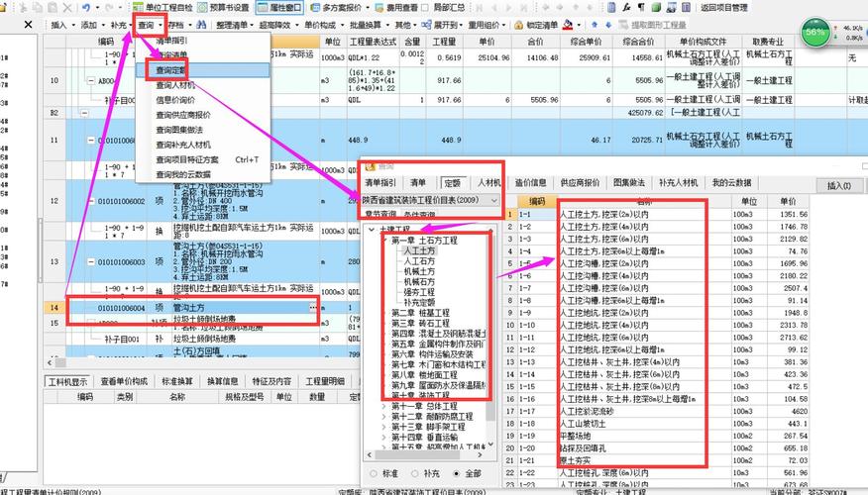868x495 pixels.
Task: Switch to 查看单价构成 bottom tab
Action: (124, 381)
